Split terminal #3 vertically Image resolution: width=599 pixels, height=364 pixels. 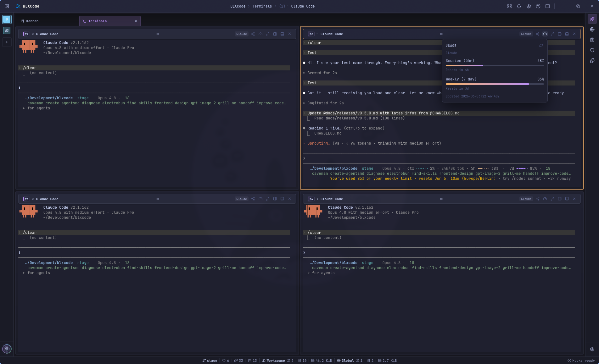[x=275, y=199]
